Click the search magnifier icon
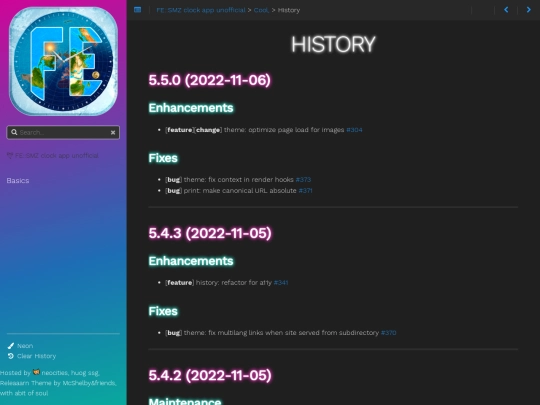The image size is (540, 405). [14, 132]
